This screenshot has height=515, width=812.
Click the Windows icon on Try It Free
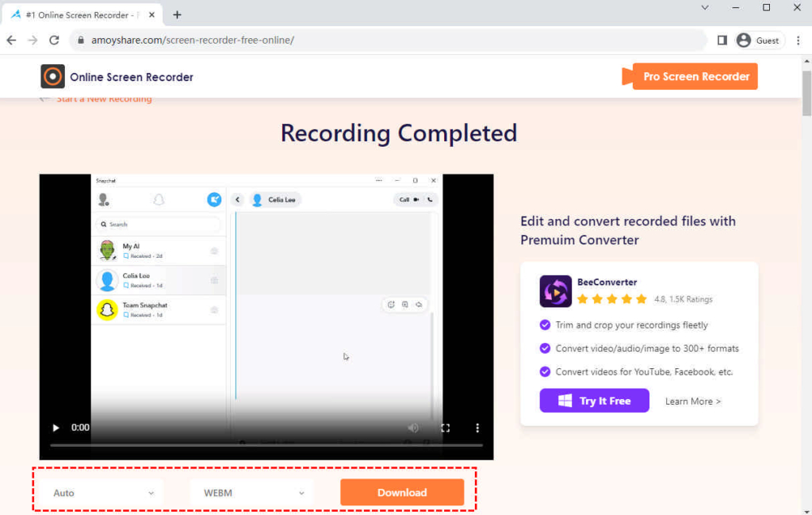(x=566, y=401)
